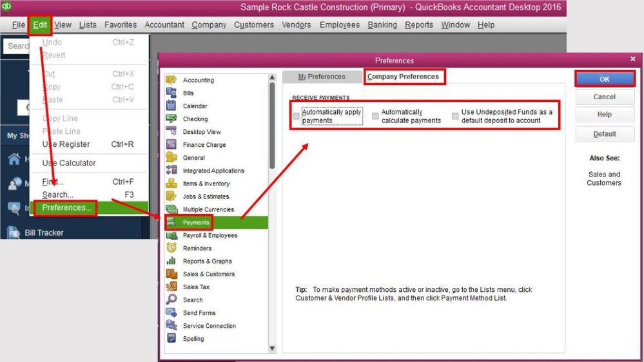Click the Search field in left panel
The height and width of the screenshot is (362, 644).
coord(17,46)
